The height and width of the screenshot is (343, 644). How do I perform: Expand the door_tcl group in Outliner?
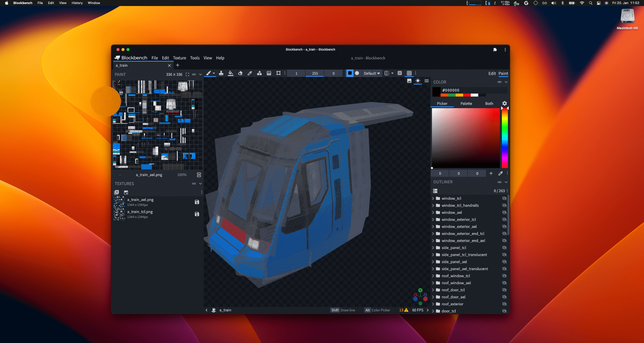(434, 311)
